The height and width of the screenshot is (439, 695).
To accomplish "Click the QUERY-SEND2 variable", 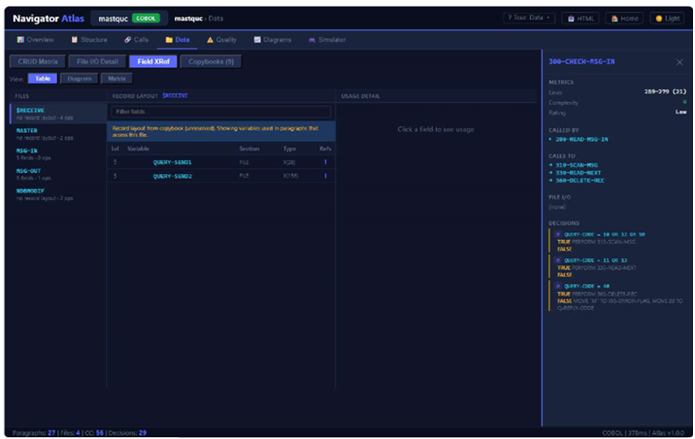I will tap(172, 176).
